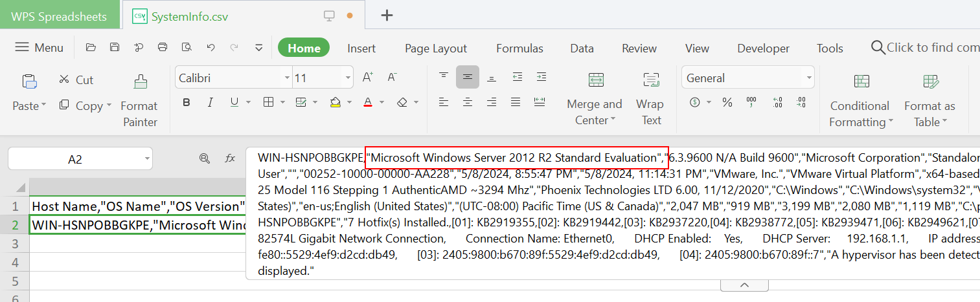Increase indent in the cell
The image size is (980, 302).
point(541,76)
